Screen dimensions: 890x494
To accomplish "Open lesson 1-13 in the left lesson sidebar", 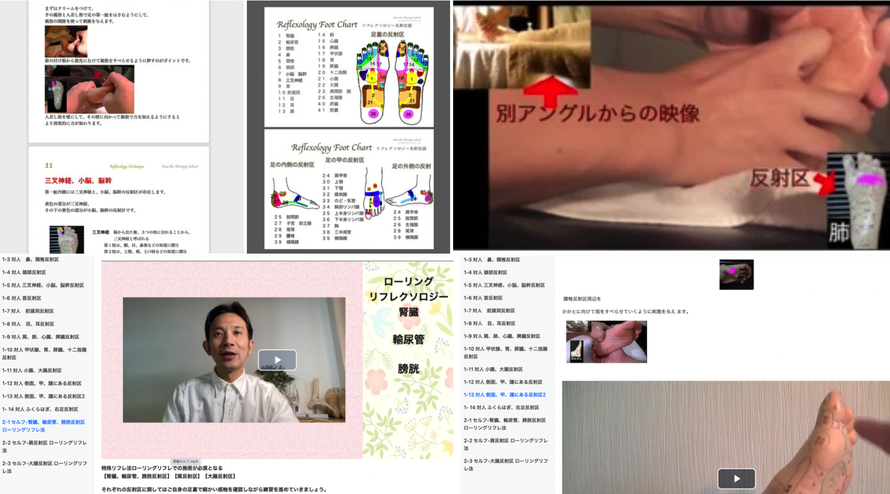I will 44,396.
